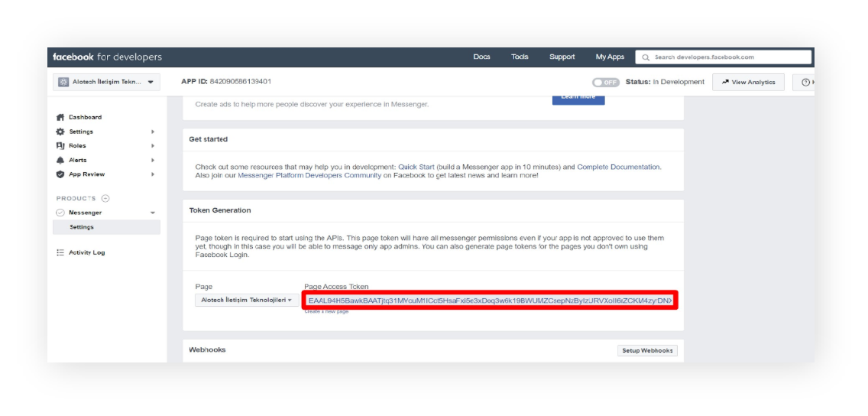Click the Alerts bell icon
This screenshot has height=416, width=868.
click(x=60, y=160)
